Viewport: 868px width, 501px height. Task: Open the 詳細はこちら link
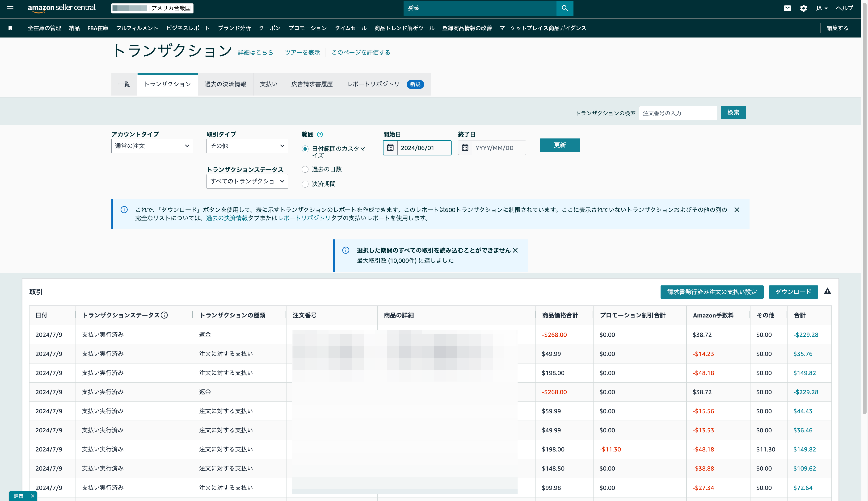click(255, 52)
